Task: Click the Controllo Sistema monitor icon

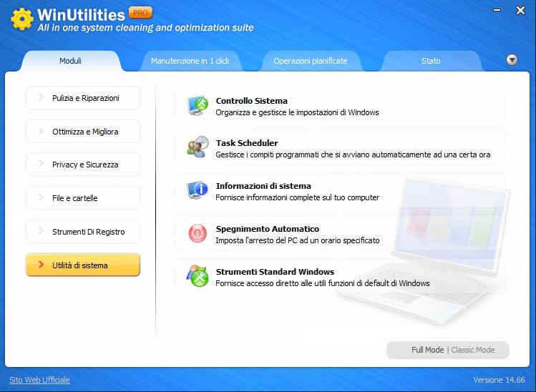Action: pyautogui.click(x=198, y=105)
